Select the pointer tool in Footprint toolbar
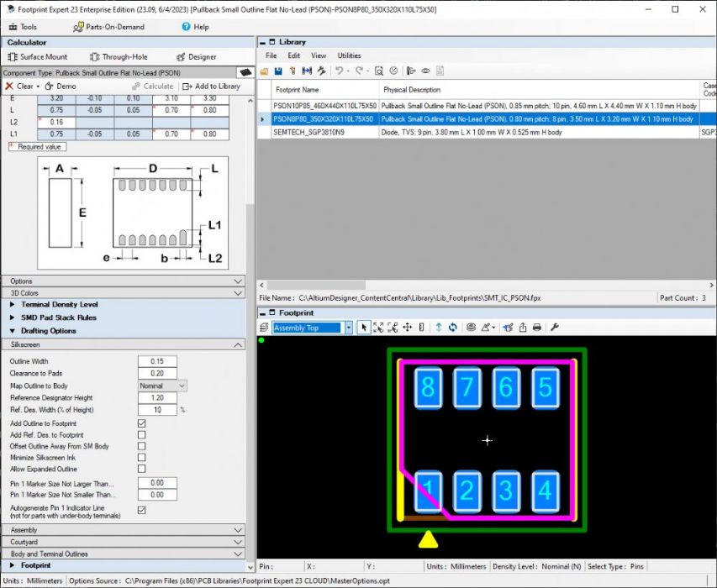717x588 pixels. (x=364, y=328)
